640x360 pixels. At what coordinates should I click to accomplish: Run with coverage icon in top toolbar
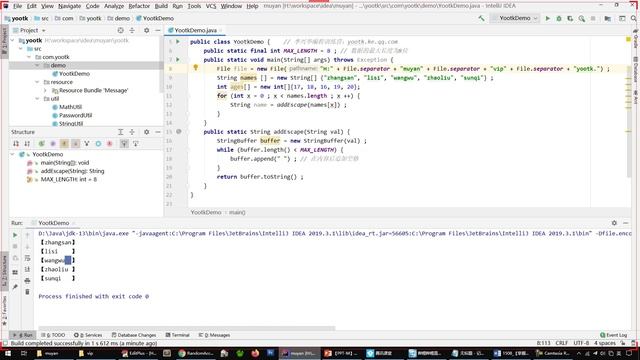(x=570, y=18)
